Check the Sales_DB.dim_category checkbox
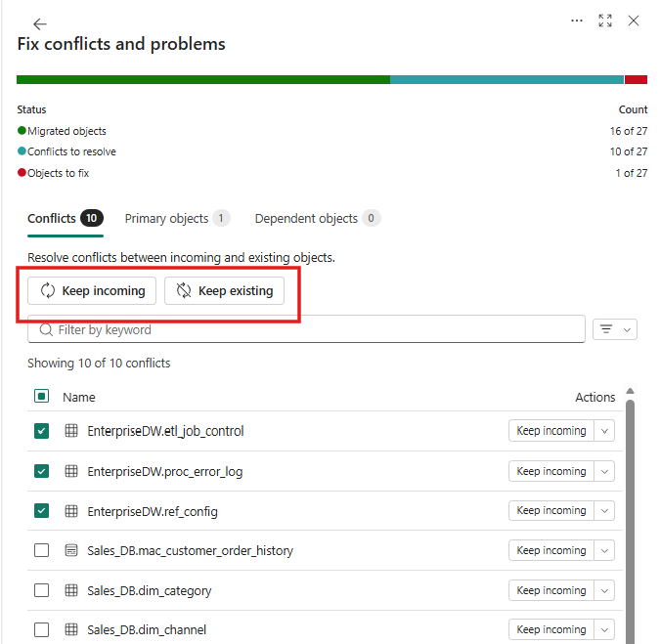This screenshot has height=644, width=660. point(41,590)
